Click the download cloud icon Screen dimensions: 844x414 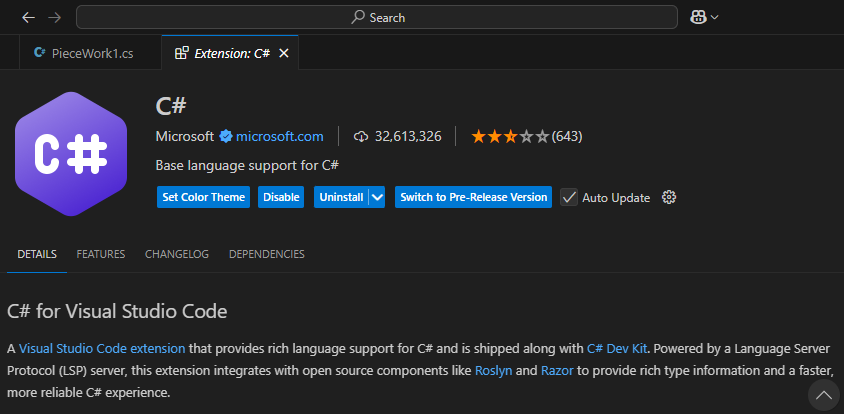click(x=361, y=136)
